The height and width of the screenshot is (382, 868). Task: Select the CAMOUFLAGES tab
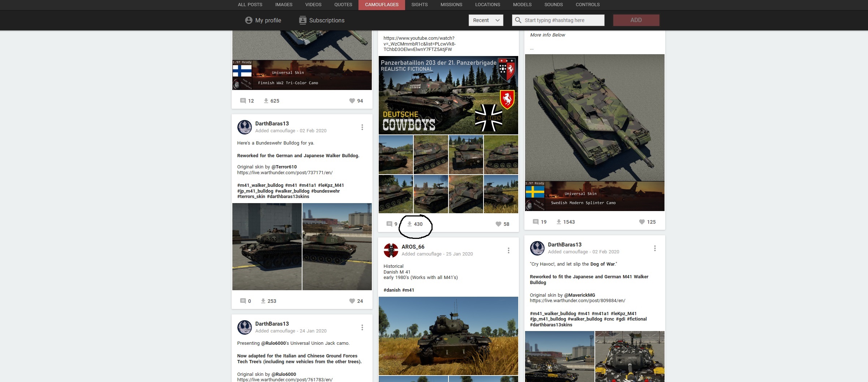[382, 5]
